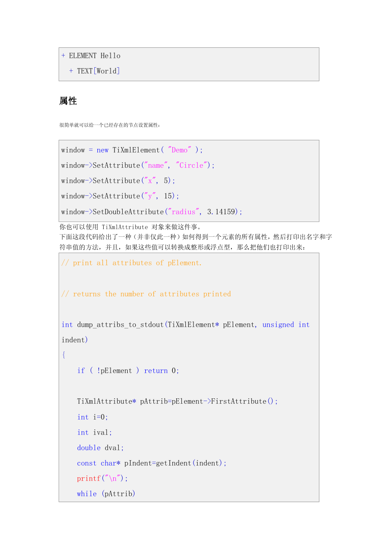Click the sentence mentioning TiXmlAttribute 对象
This screenshot has height=554, width=392.
(x=130, y=227)
